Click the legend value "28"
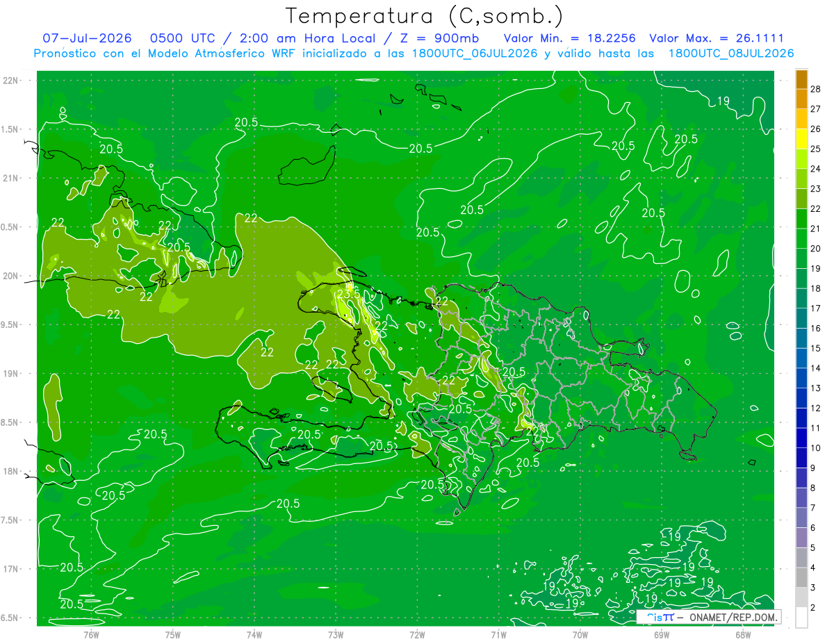The width and height of the screenshot is (834, 644). pos(816,88)
